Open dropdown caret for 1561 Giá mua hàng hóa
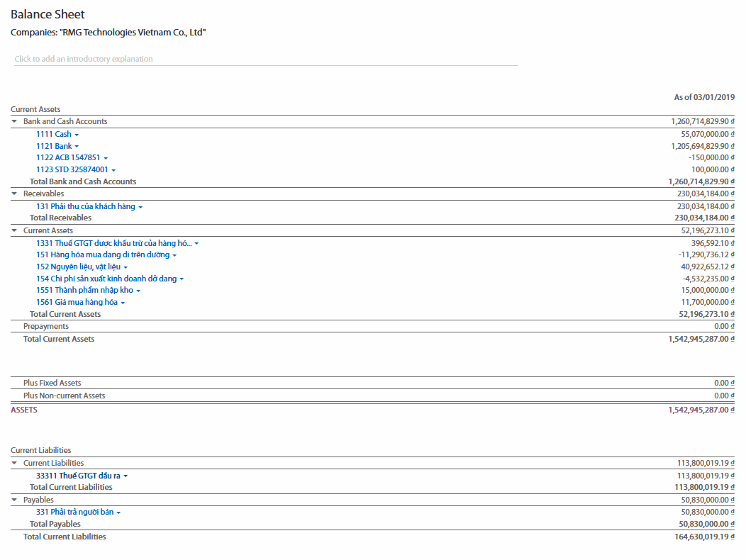Image resolution: width=746 pixels, height=560 pixels. tap(123, 303)
